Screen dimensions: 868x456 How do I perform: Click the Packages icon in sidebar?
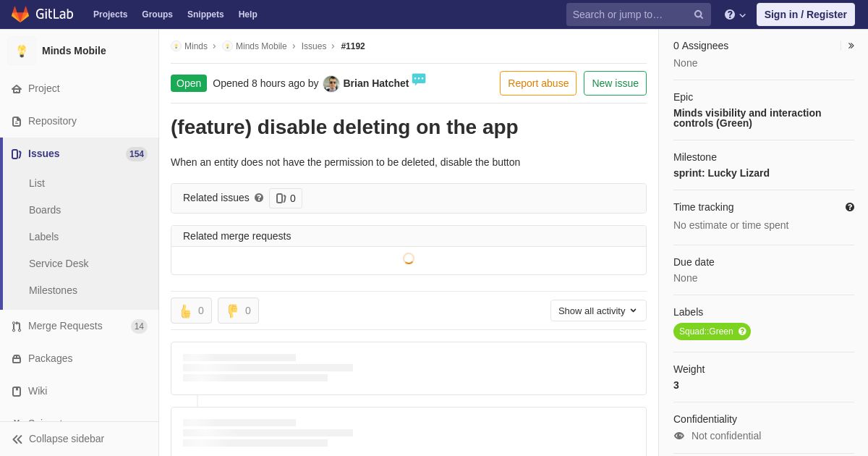(x=17, y=359)
